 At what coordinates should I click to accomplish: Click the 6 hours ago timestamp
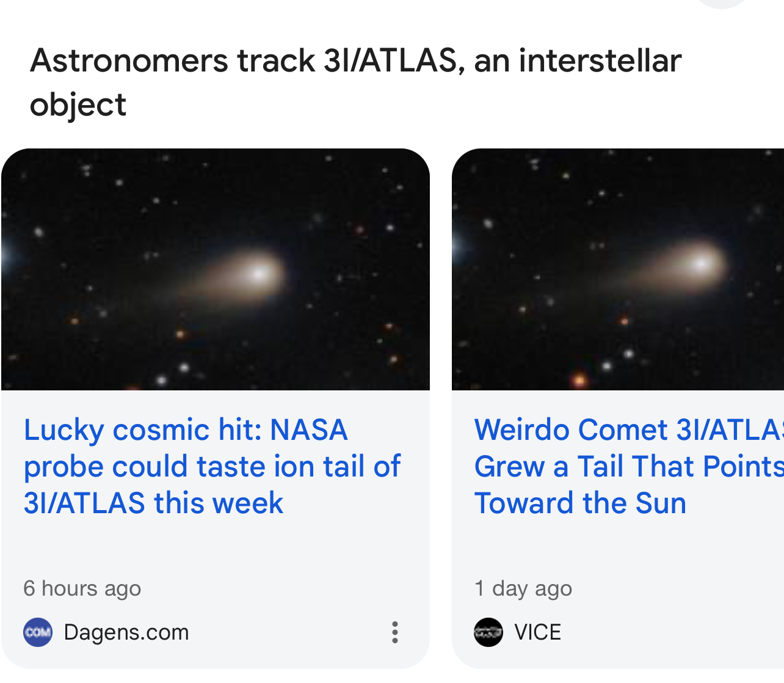pyautogui.click(x=82, y=588)
